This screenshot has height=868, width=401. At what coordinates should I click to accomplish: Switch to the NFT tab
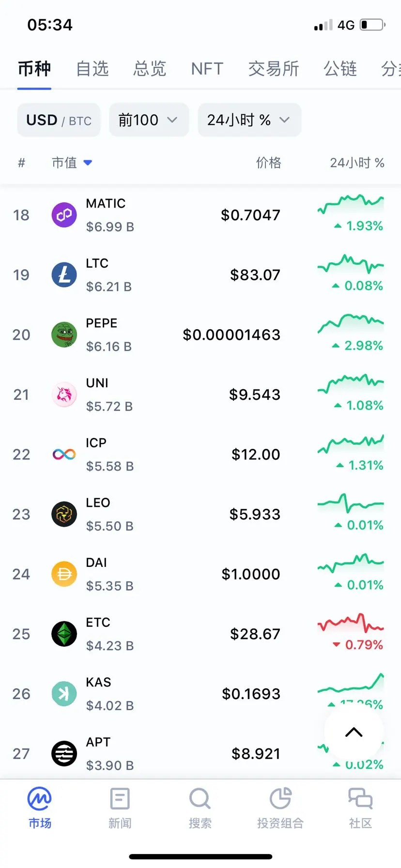point(207,69)
